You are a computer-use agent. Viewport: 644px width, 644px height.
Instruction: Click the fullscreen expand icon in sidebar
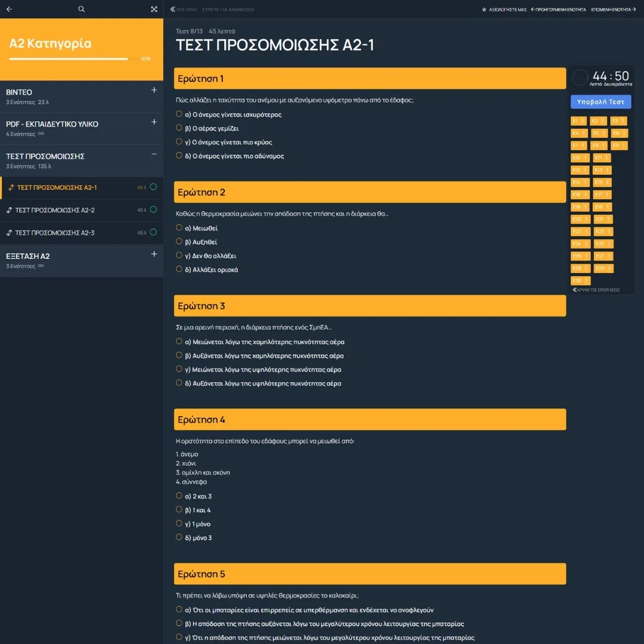click(x=154, y=9)
